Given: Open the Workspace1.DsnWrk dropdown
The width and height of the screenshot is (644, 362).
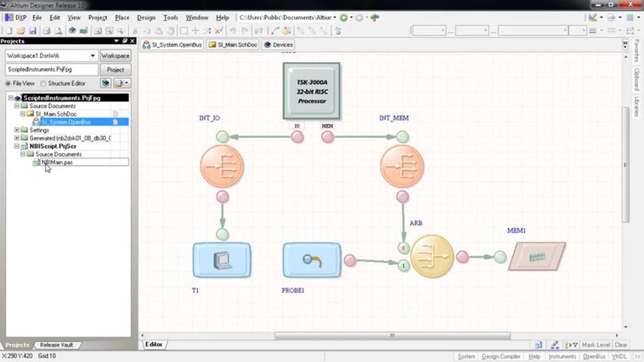Looking at the screenshot, I should 93,56.
